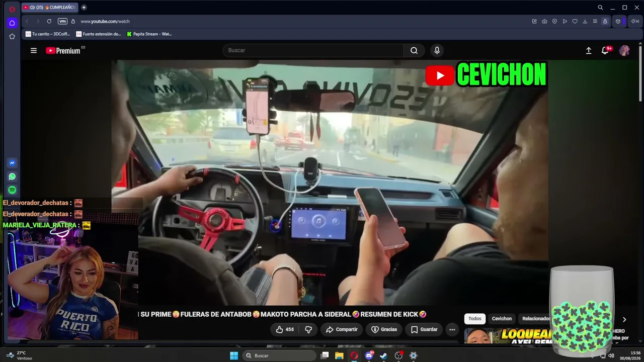The height and width of the screenshot is (362, 644).
Task: Toggle the Opera VPN badge
Action: click(x=62, y=21)
